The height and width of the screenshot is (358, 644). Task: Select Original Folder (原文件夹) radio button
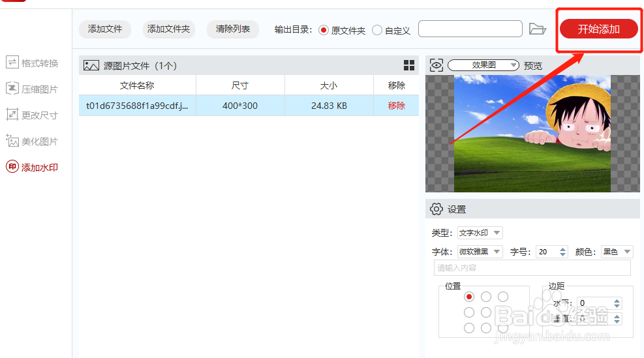(324, 31)
